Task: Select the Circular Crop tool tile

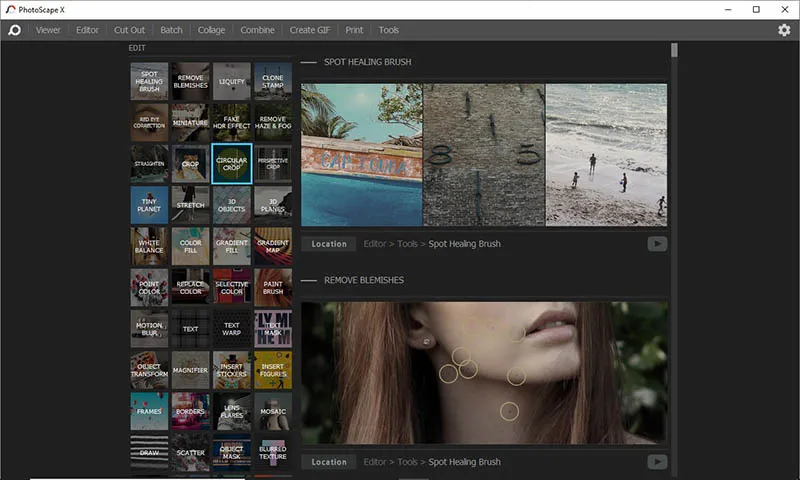Action: [231, 163]
